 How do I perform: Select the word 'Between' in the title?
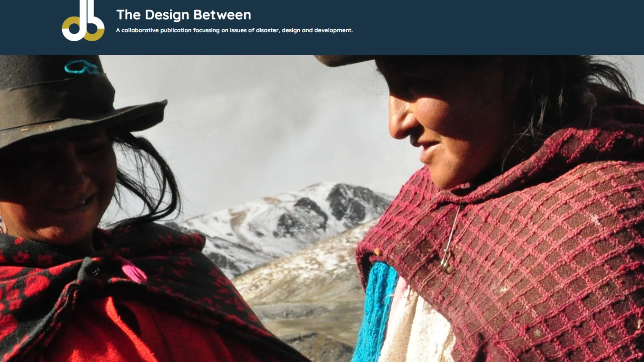point(222,15)
